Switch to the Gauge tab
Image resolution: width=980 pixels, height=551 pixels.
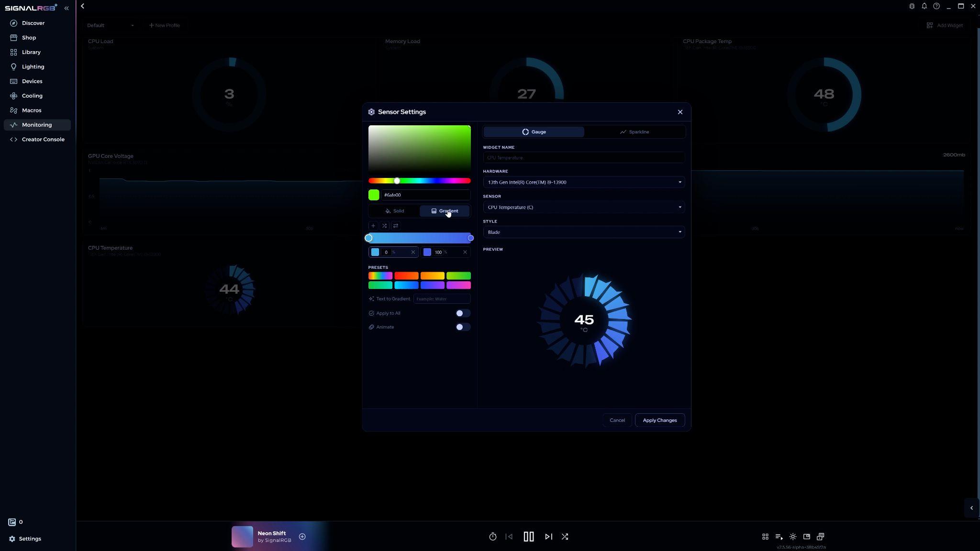[x=534, y=132]
